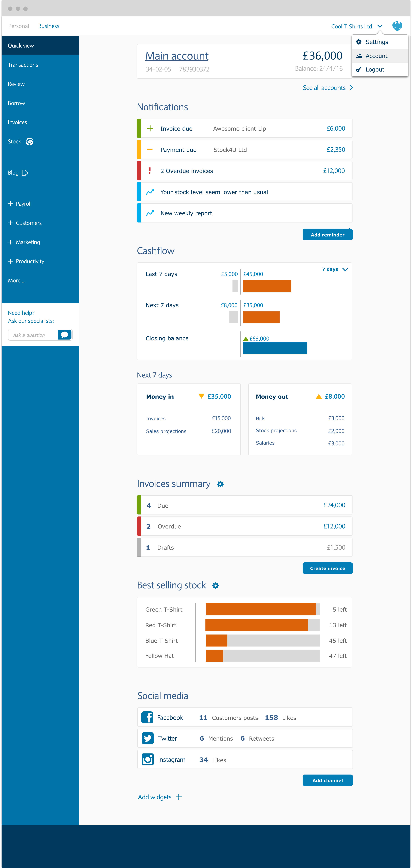Send question with chat bubble icon
Screen dimensions: 412x868
coord(65,335)
